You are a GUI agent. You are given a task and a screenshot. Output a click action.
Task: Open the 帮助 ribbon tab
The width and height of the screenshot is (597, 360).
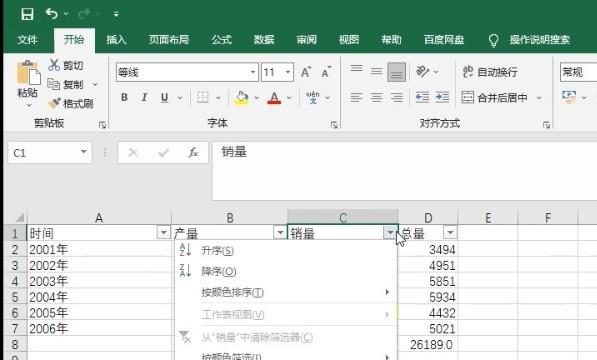(391, 40)
